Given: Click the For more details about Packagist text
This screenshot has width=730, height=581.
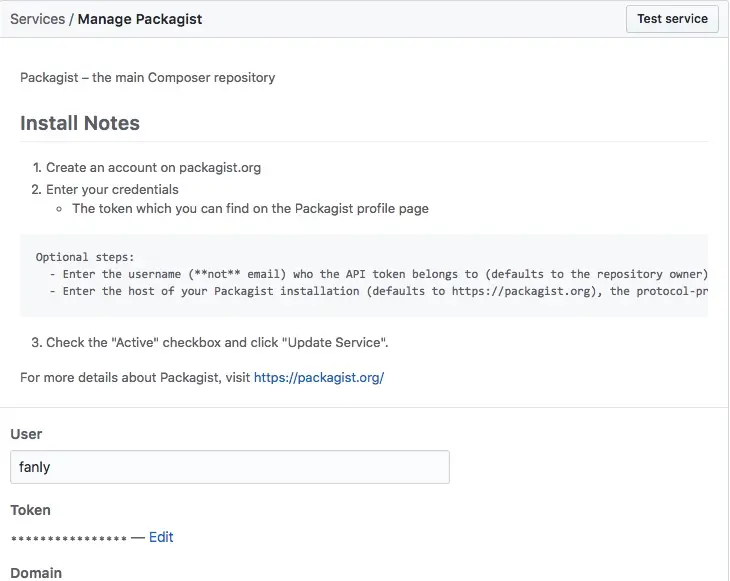Looking at the screenshot, I should click(x=135, y=378).
